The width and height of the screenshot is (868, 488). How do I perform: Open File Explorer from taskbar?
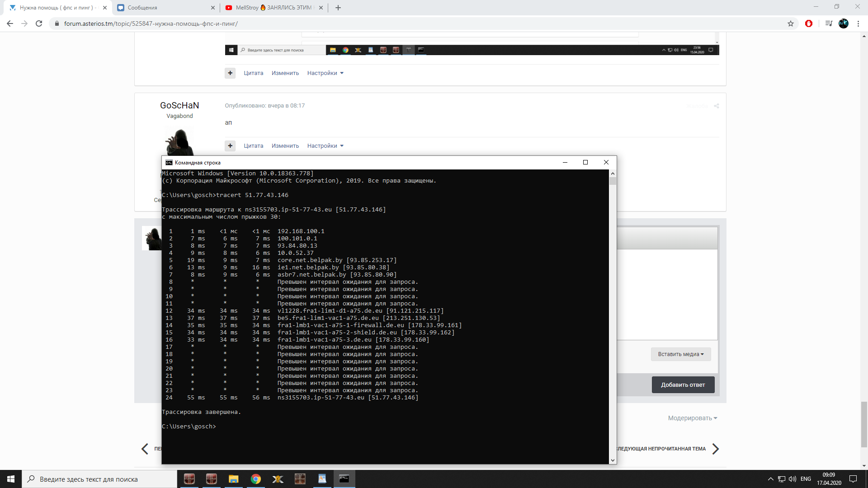pos(233,479)
